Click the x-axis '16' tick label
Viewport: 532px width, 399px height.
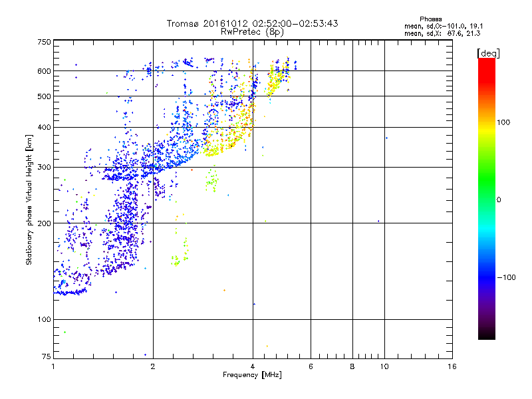pyautogui.click(x=452, y=366)
